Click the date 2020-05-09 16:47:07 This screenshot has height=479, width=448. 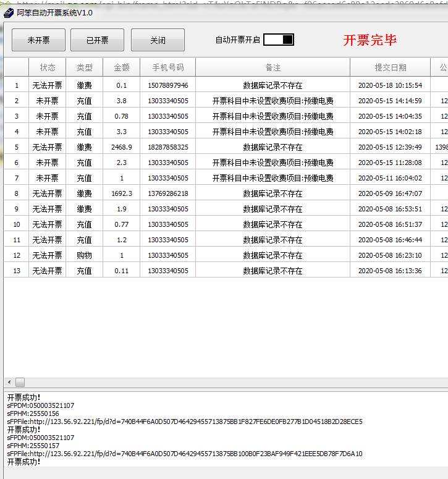(390, 193)
